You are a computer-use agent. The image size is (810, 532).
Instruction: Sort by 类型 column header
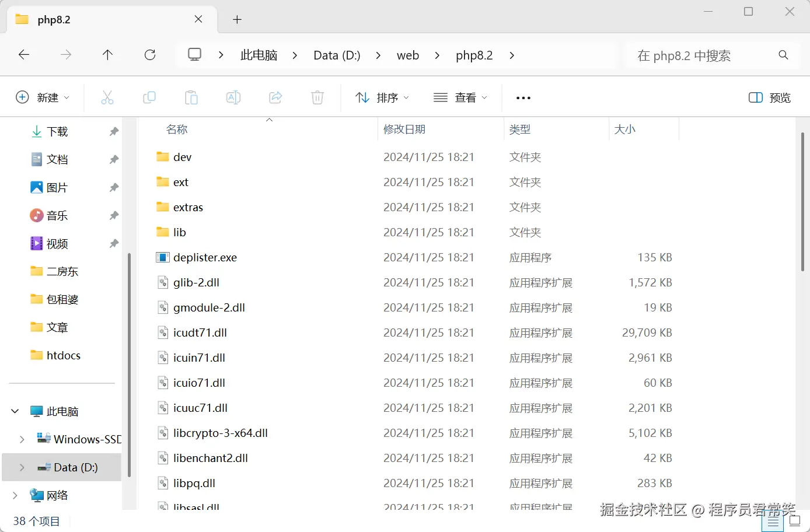tap(519, 129)
